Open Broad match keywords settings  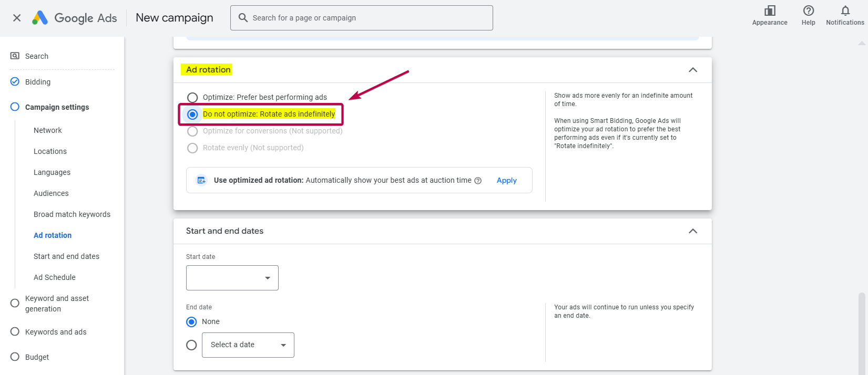point(72,214)
